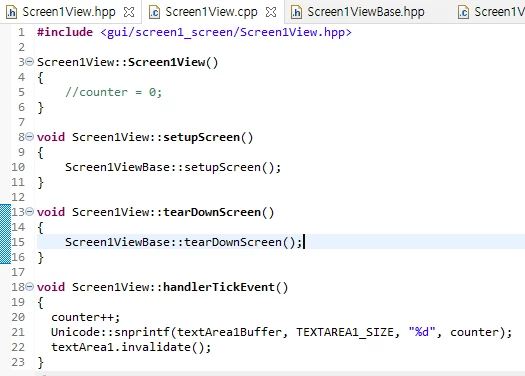Image resolution: width=525 pixels, height=376 pixels.
Task: Click Screen1ViewBase::setupScreen(); call on line 10
Action: 173,167
